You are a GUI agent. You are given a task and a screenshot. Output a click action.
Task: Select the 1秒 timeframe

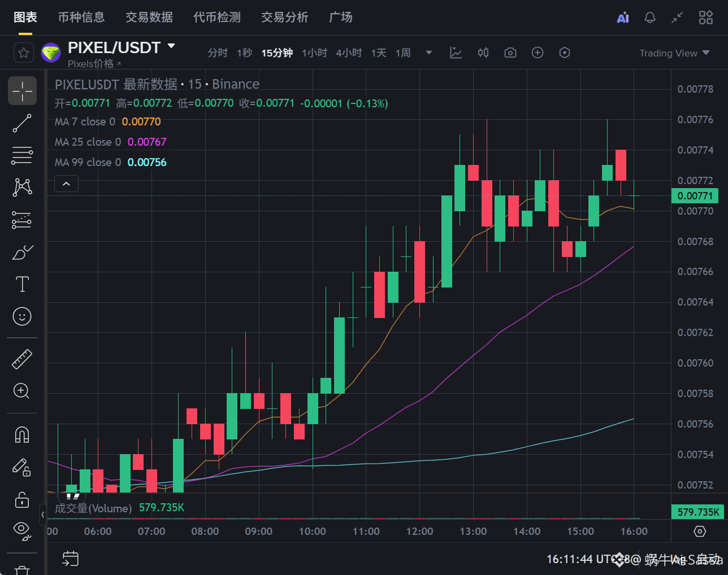coord(245,53)
